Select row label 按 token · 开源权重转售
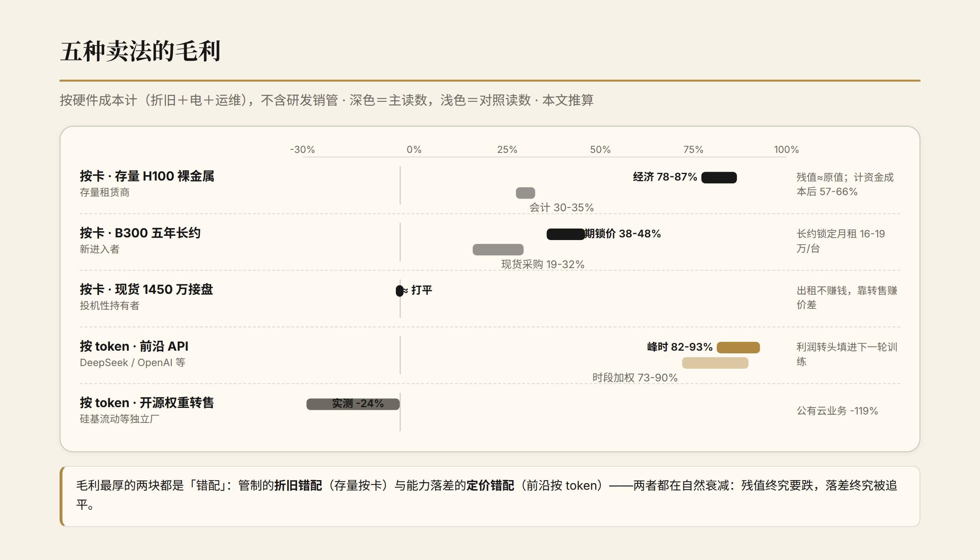Screen dimensions: 980x560 [x=146, y=403]
